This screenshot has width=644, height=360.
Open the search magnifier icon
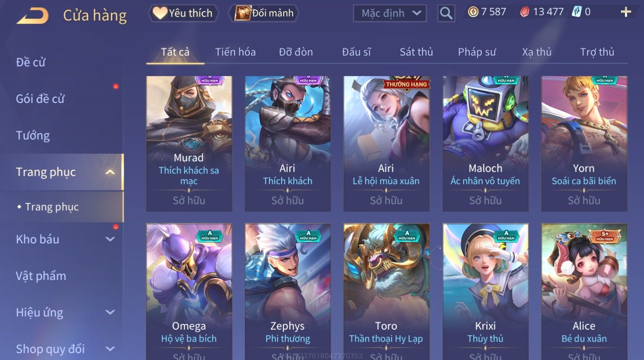pos(446,13)
